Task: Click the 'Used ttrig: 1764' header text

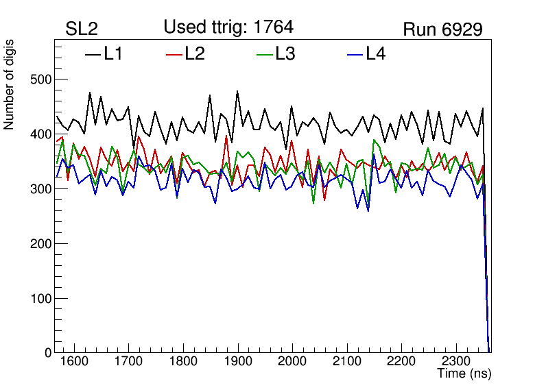Action: coord(228,27)
